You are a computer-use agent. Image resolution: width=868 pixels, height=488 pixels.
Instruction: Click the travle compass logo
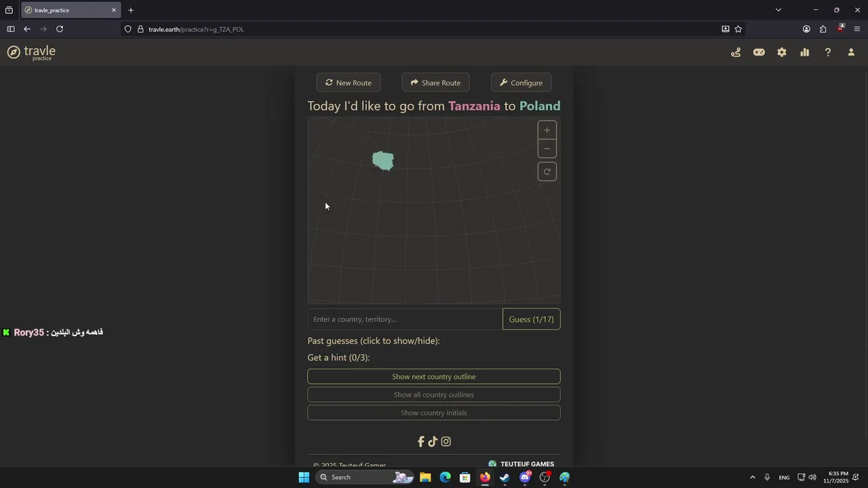[14, 52]
